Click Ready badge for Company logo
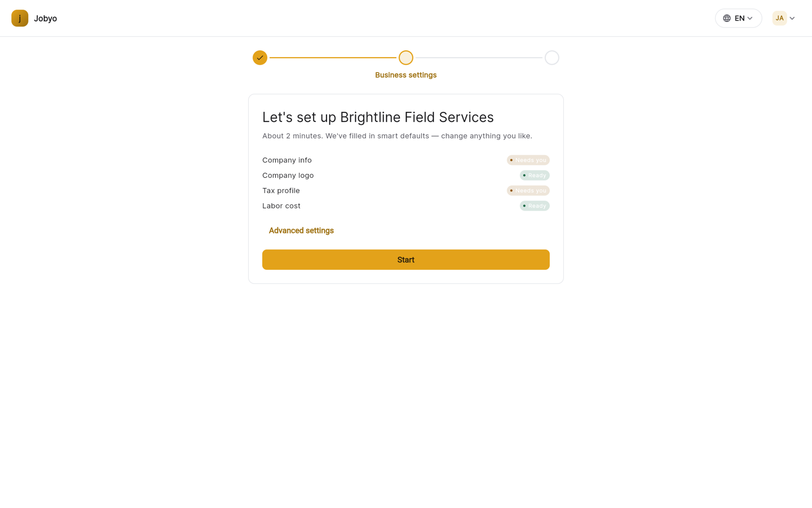812x508 pixels. (535, 176)
